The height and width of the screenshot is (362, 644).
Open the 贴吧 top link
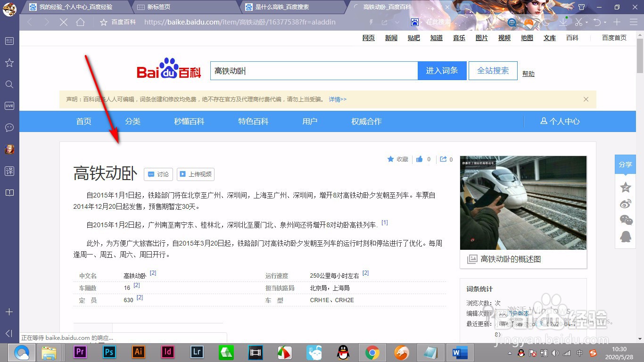pyautogui.click(x=414, y=38)
